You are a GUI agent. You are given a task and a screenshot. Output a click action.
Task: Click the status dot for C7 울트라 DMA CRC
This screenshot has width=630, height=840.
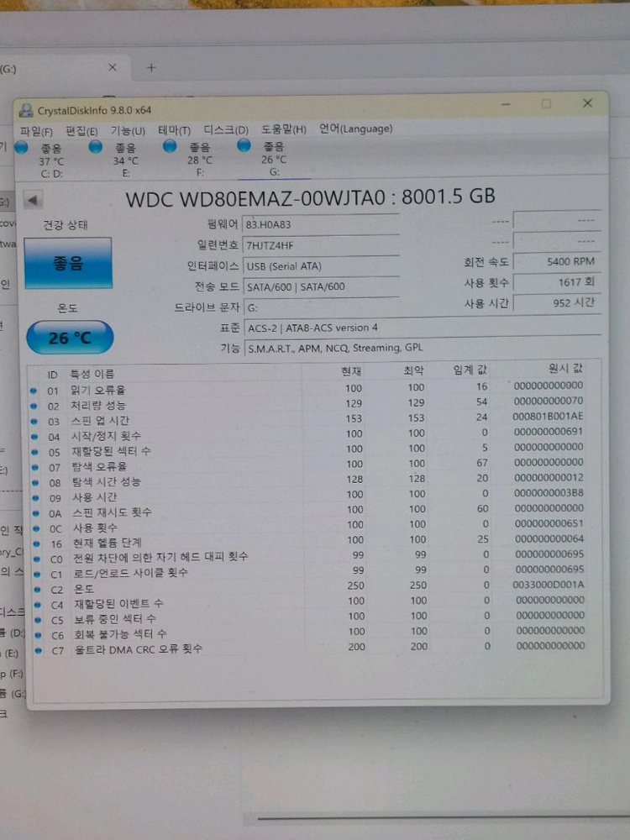39,650
